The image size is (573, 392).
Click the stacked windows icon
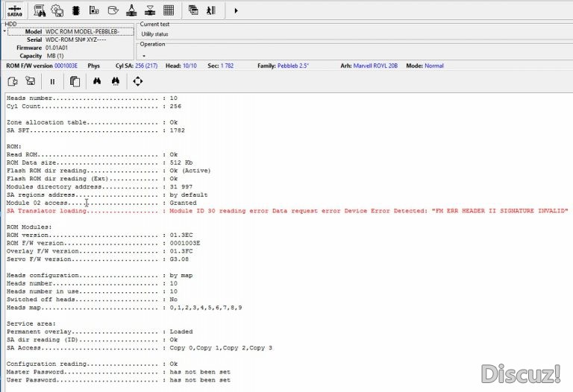[x=193, y=10]
